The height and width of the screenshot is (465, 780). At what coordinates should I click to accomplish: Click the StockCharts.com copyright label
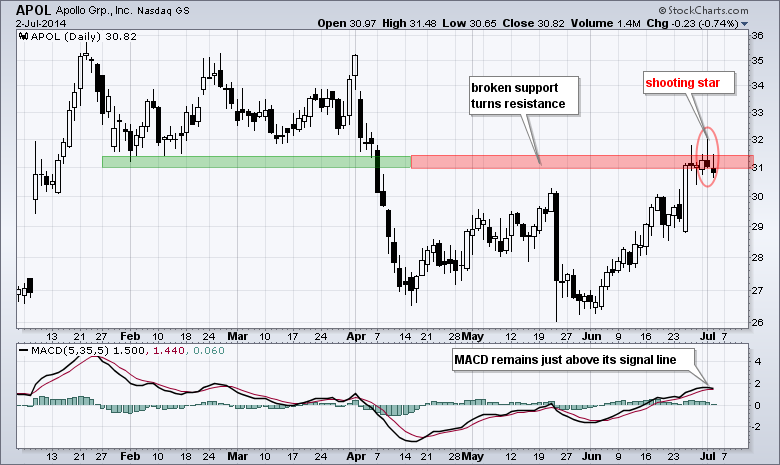703,10
